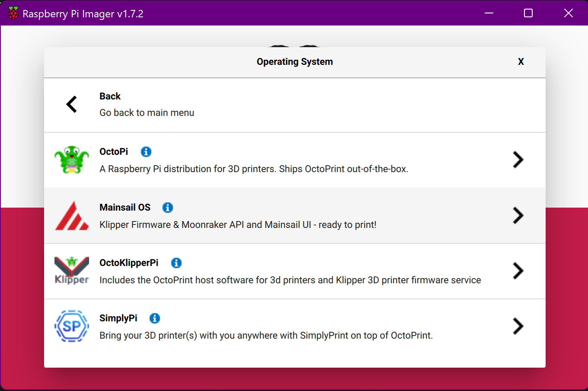The height and width of the screenshot is (391, 588).
Task: Expand SimplyPi with its right chevron
Action: pyautogui.click(x=518, y=326)
